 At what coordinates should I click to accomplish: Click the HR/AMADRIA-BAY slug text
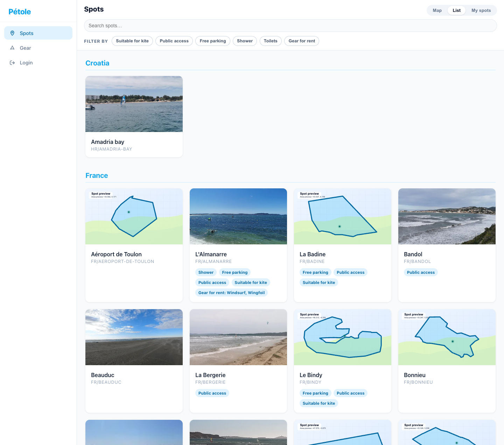112,149
